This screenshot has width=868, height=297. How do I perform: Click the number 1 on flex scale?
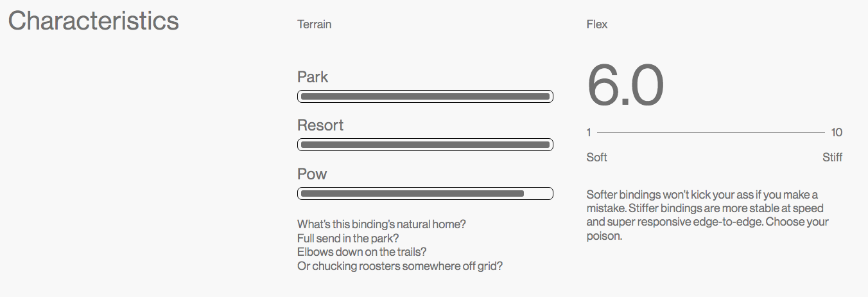(x=589, y=133)
